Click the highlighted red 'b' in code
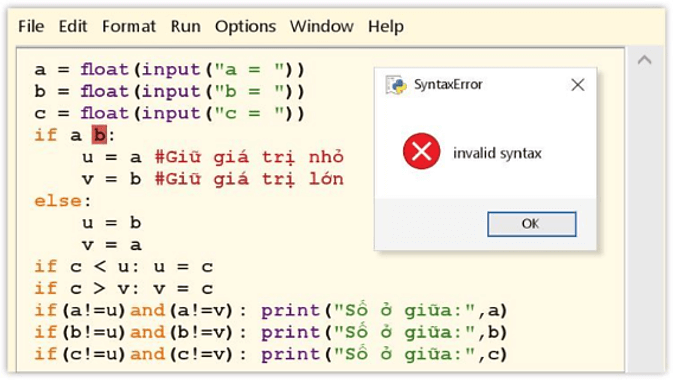This screenshot has height=380, width=673. (x=99, y=135)
